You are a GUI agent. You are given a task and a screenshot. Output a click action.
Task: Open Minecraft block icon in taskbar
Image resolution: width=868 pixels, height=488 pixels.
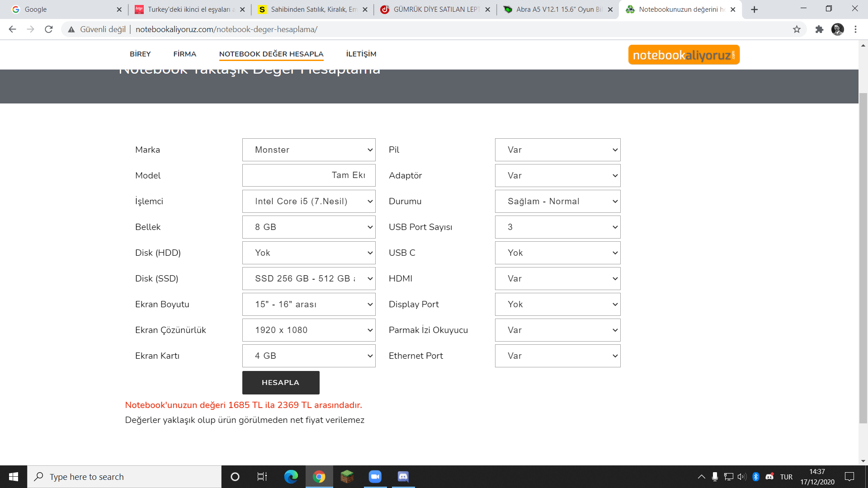[347, 477]
